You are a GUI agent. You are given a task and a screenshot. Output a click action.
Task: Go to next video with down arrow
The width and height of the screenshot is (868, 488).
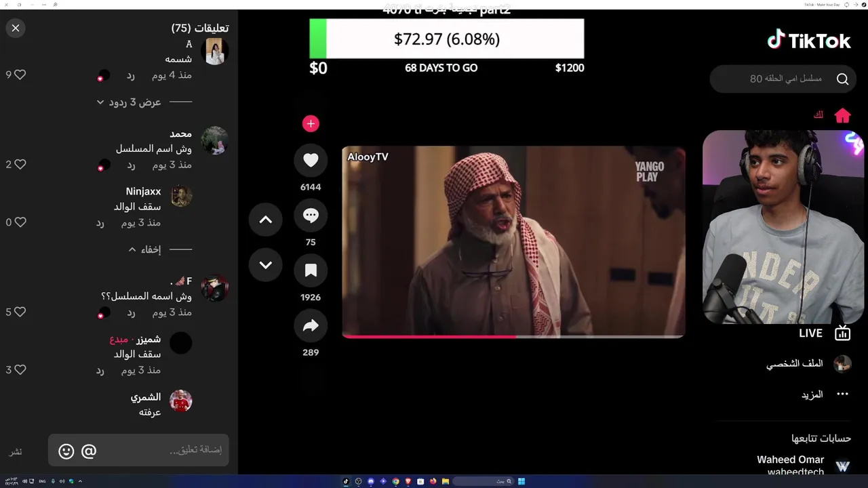(x=266, y=265)
